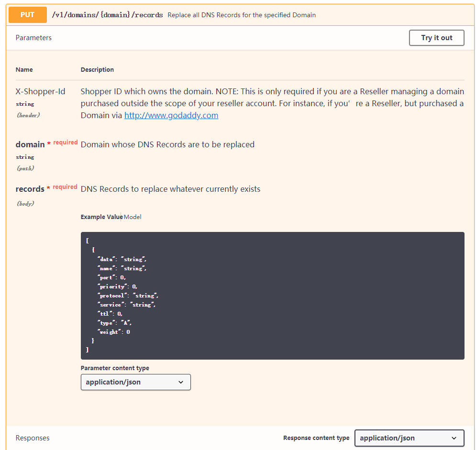This screenshot has height=450, width=476.
Task: Switch to the Model tab
Action: click(133, 217)
